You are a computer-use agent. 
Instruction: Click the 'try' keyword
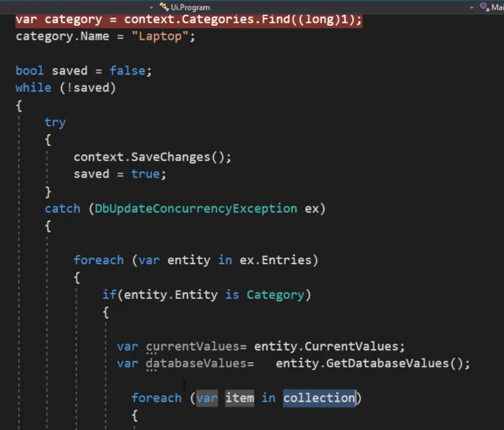(55, 122)
